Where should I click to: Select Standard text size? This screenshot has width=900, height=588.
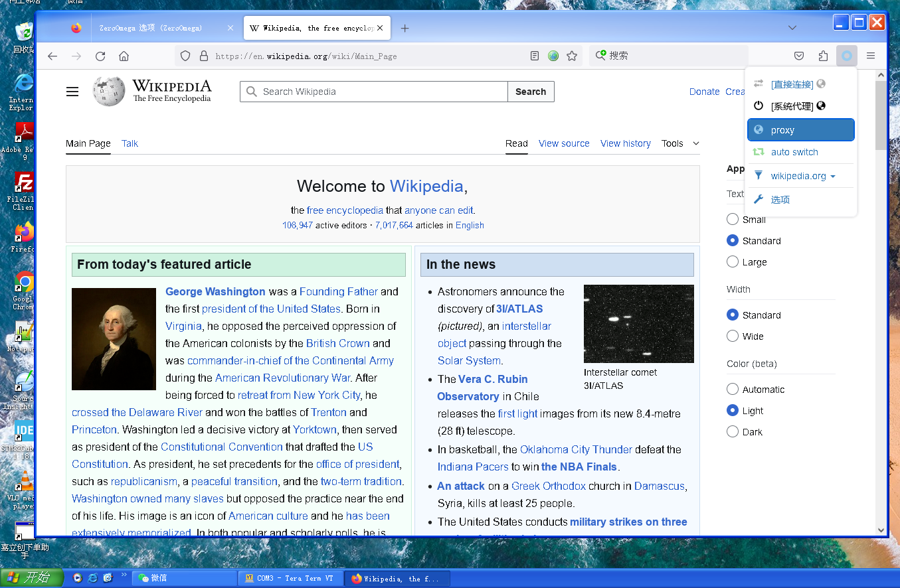[x=733, y=240]
